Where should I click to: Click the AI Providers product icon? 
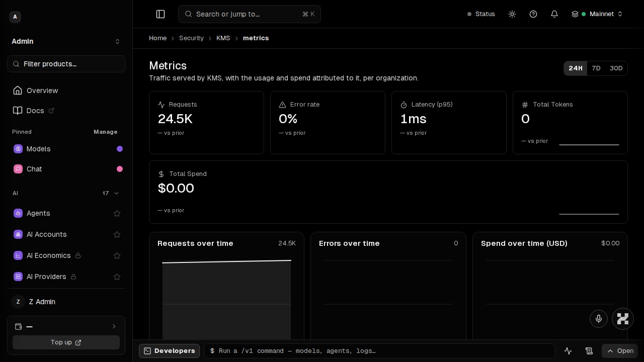18,277
